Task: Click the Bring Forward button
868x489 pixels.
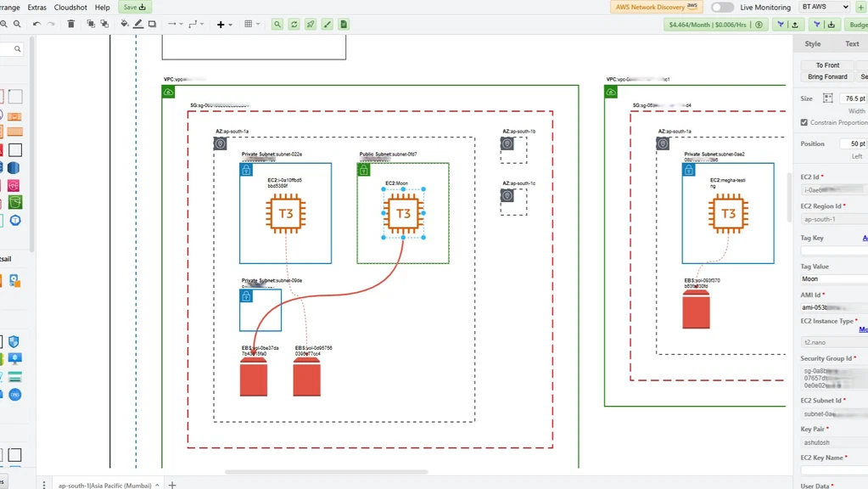Action: coord(827,76)
